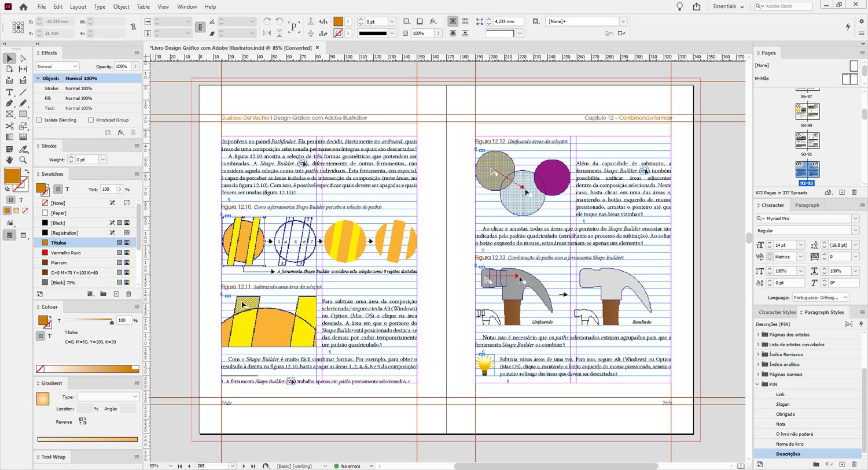Screen dimensions: 868x470
Task: Click the share document icon
Action: click(x=697, y=6)
